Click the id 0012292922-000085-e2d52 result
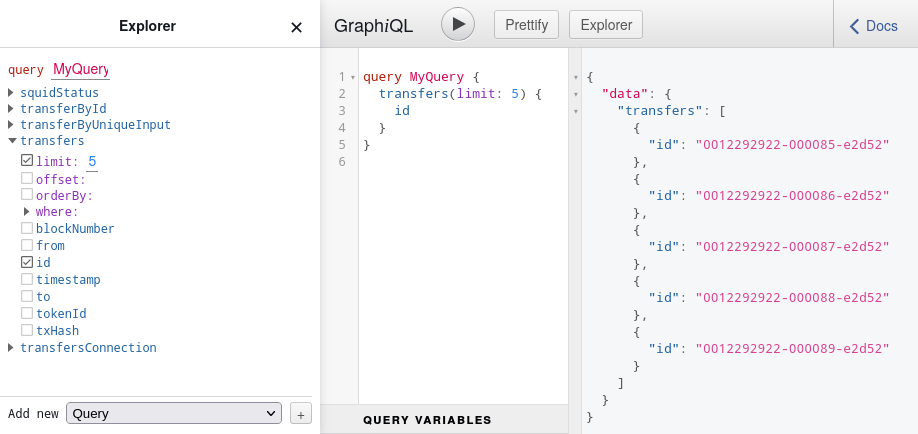Viewport: 918px width, 434px height. 792,145
